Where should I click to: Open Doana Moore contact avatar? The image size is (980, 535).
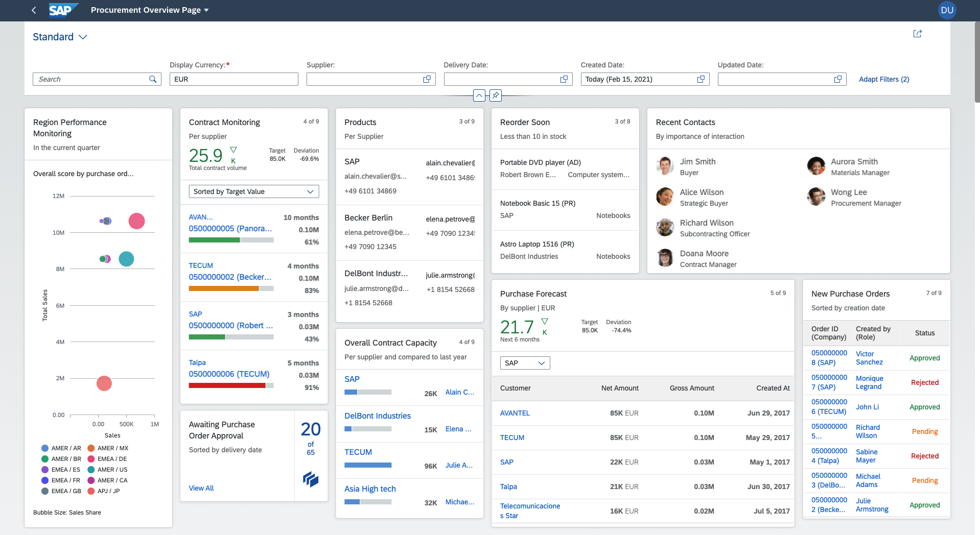click(665, 258)
